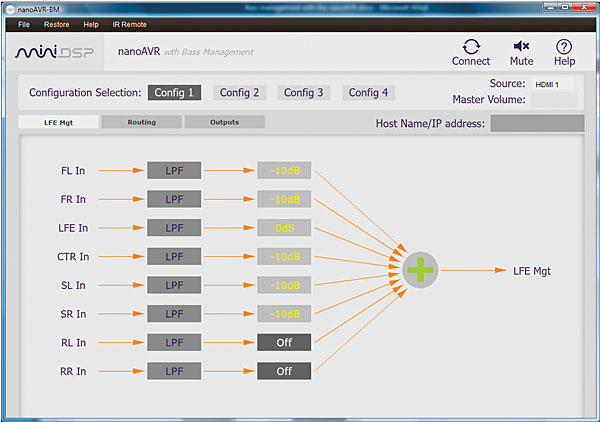Screen dimensions: 600x422
Task: Click FR In -10dB gain box
Action: [x=284, y=199]
